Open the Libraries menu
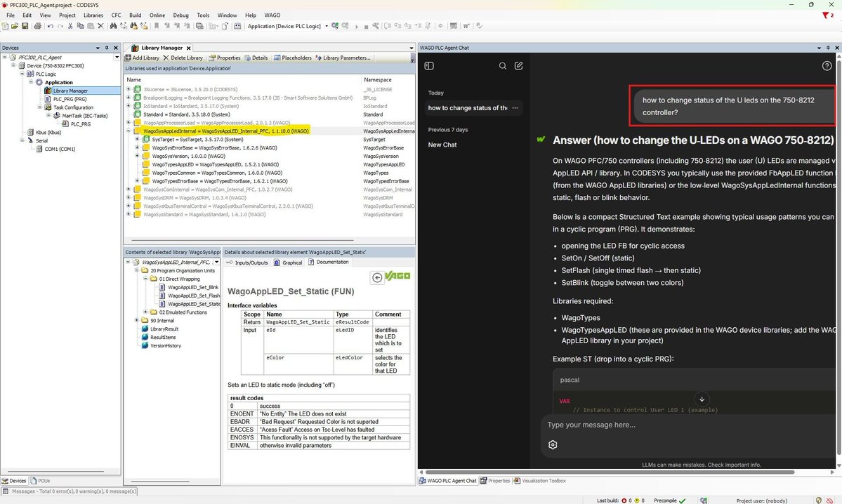This screenshot has width=842, height=504. coord(93,15)
